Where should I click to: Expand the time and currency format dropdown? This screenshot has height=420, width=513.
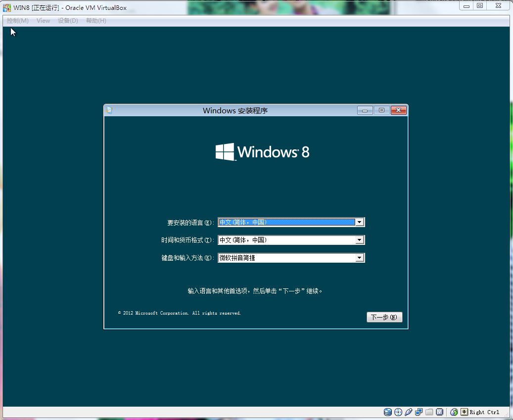point(360,240)
